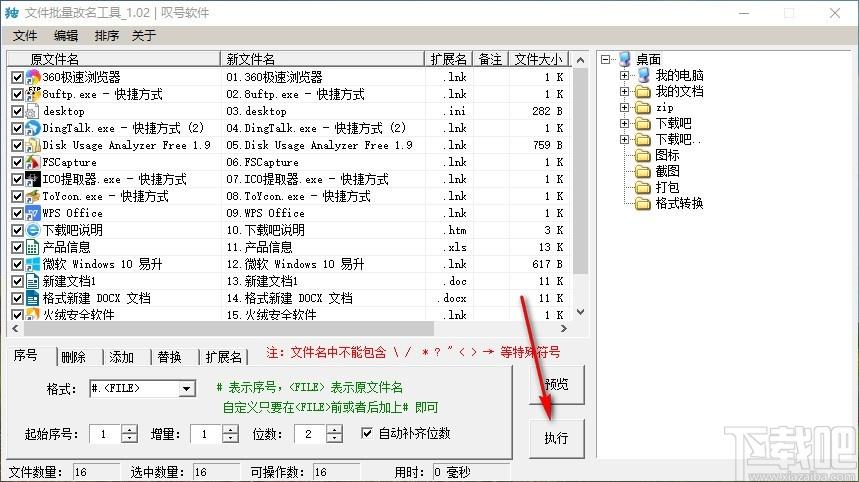This screenshot has width=859, height=482.
Task: Expand the 我的文档 tree node
Action: 625,91
